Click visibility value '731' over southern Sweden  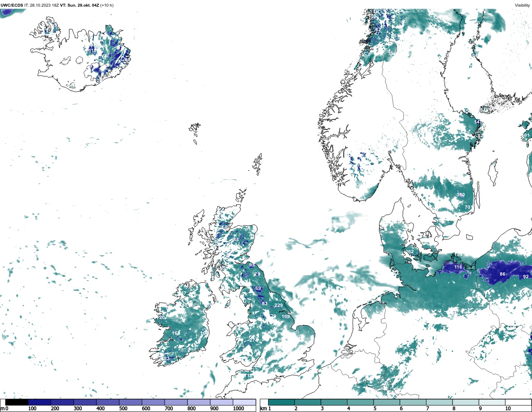coord(468,207)
